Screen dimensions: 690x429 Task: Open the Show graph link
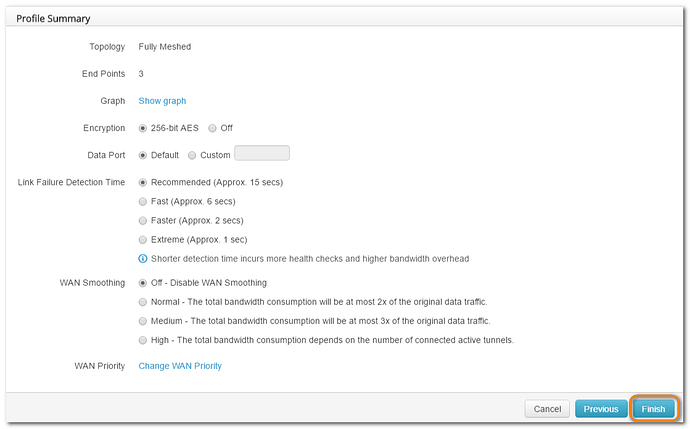click(162, 101)
